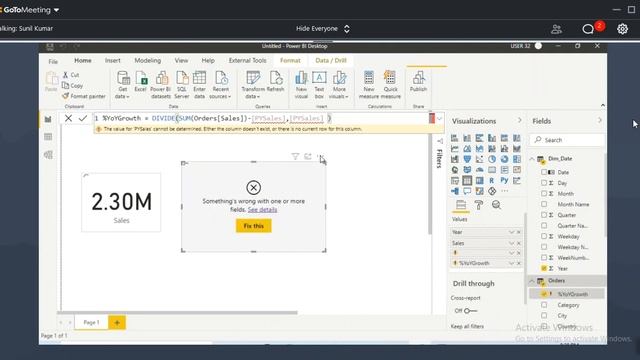The image size is (640, 360).
Task: Switch to Data view in the left sidebar
Action: tap(48, 137)
